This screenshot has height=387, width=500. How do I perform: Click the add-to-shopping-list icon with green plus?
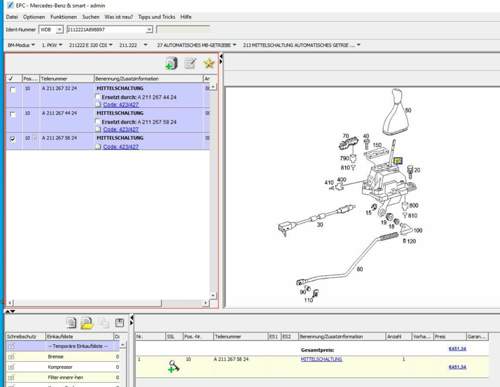(x=171, y=63)
